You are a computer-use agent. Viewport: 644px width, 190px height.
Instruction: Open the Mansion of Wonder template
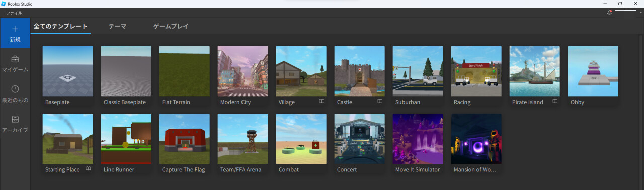476,139
